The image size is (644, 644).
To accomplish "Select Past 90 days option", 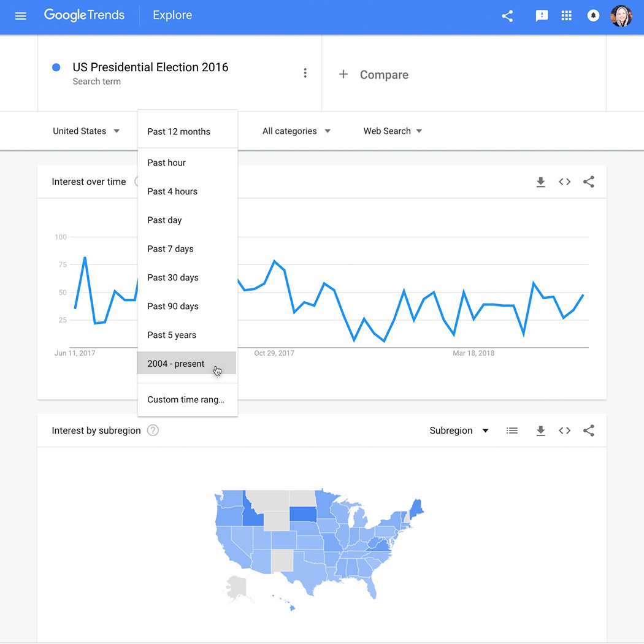I will [187, 307].
